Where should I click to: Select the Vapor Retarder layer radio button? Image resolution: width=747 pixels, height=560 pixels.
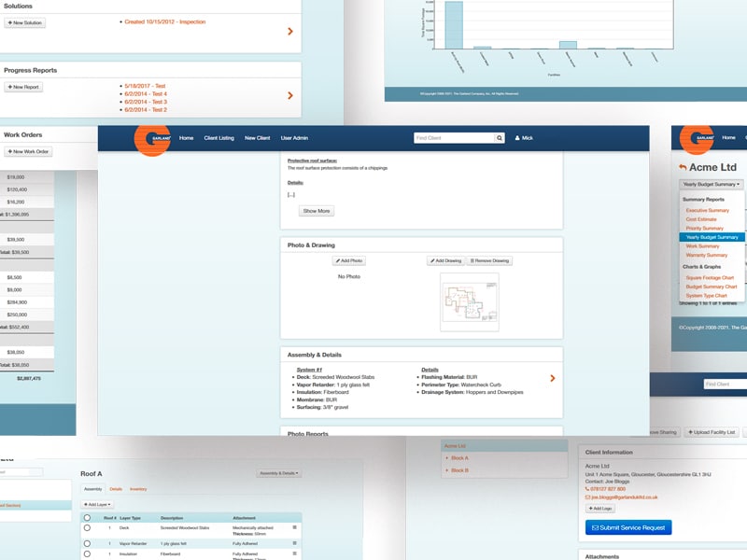[x=87, y=541]
